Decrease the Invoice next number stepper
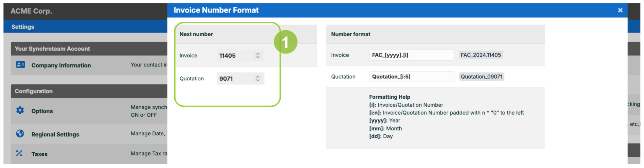This screenshot has height=168, width=644. point(258,57)
